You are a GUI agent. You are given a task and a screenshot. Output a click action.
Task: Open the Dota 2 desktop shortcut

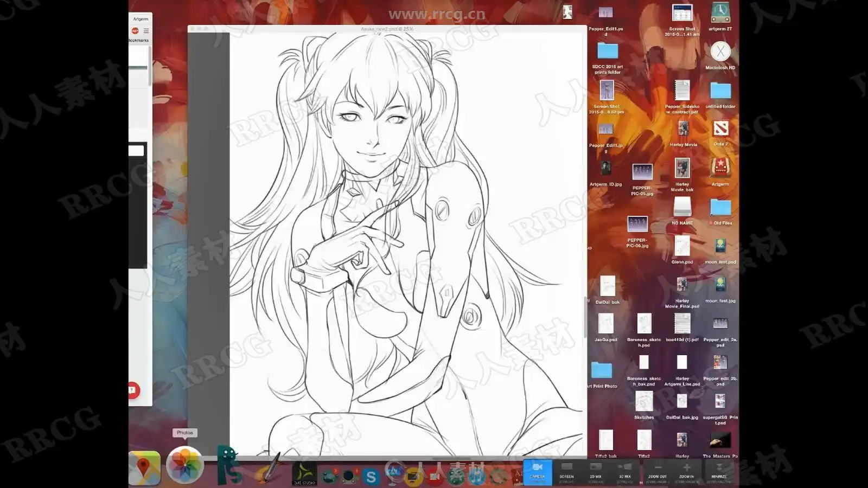(720, 129)
